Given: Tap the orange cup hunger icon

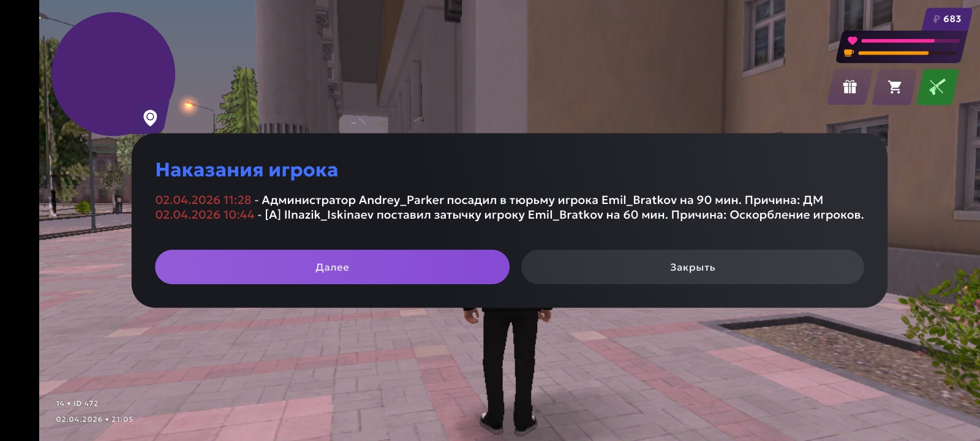Looking at the screenshot, I should [x=849, y=53].
